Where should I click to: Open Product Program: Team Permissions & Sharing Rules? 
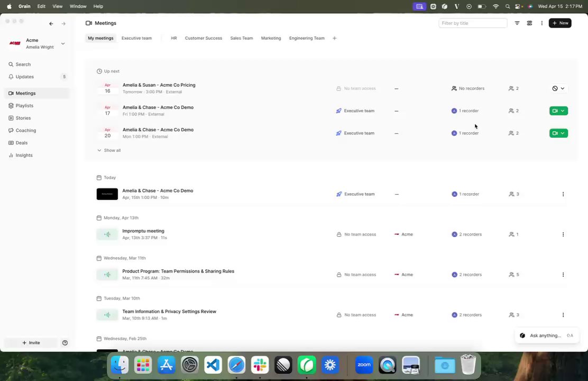point(178,271)
